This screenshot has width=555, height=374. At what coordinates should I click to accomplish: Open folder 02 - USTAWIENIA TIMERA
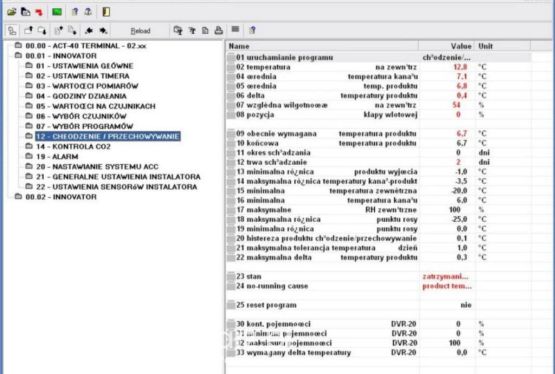pyautogui.click(x=82, y=76)
